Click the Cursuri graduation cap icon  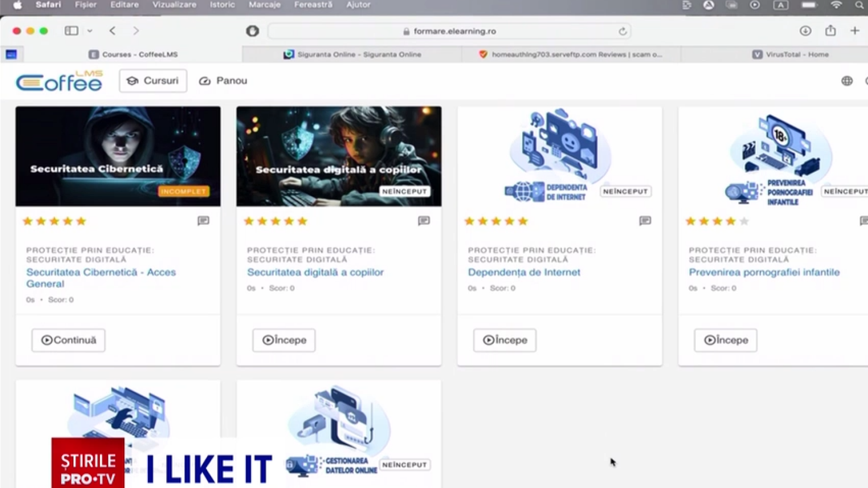(132, 81)
